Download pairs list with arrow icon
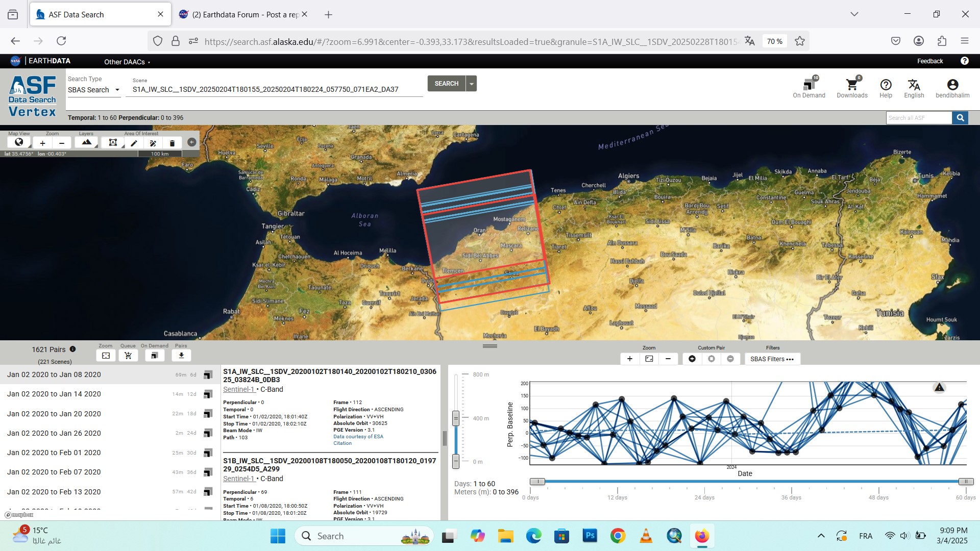980x551 pixels. 181,356
